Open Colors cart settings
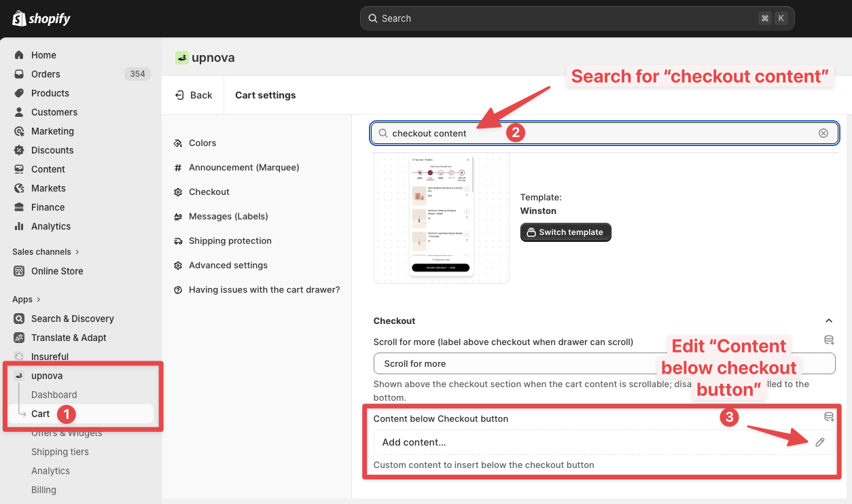 [x=202, y=143]
